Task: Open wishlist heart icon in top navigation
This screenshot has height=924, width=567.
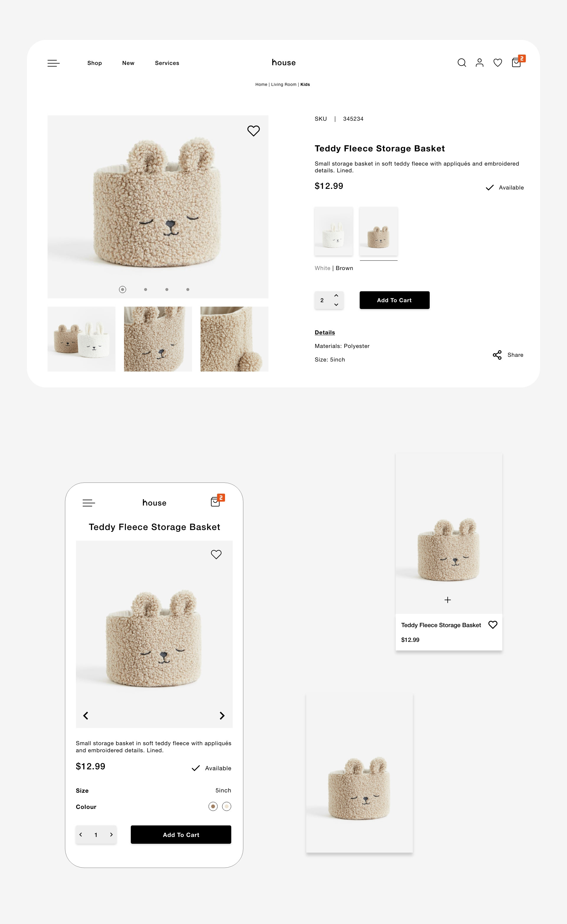Action: tap(498, 63)
